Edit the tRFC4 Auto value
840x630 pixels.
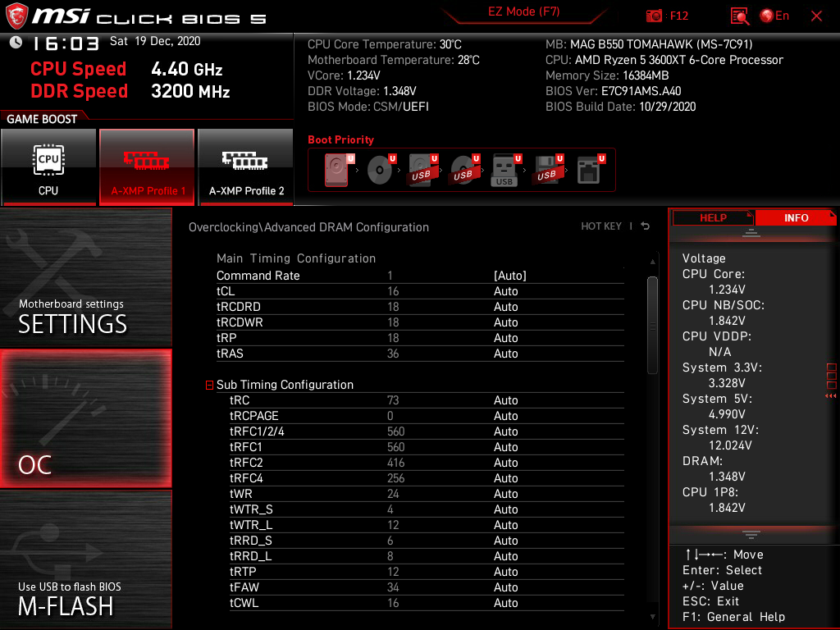pyautogui.click(x=505, y=478)
